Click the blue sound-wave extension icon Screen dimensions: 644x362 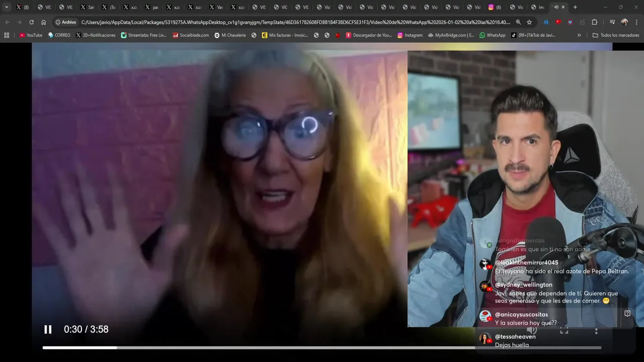[546, 22]
